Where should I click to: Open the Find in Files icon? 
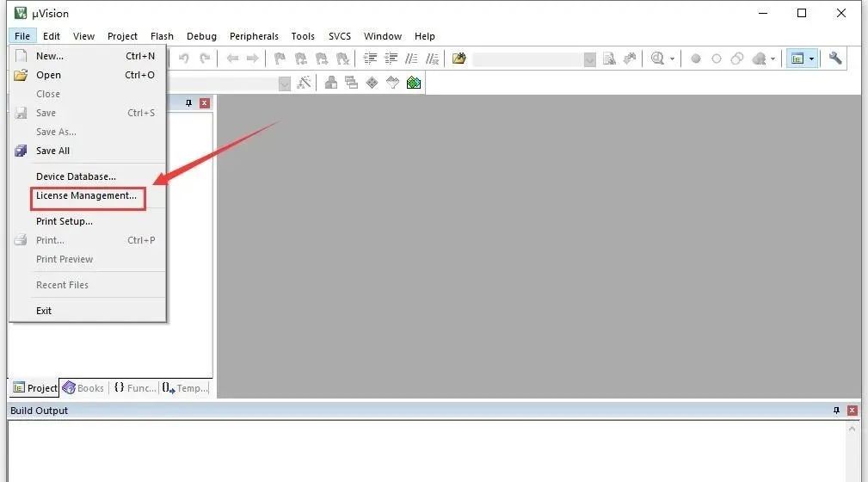coord(459,59)
